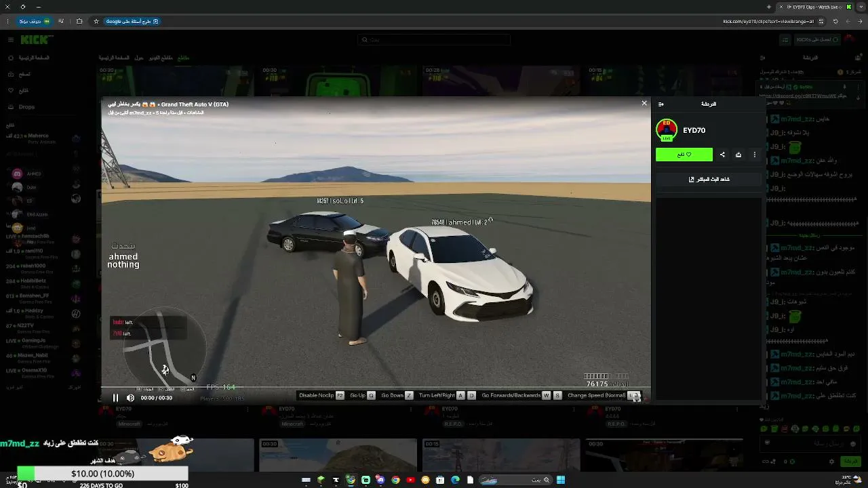Open Drops in the Kick sidebar
The width and height of the screenshot is (868, 488).
(x=21, y=106)
